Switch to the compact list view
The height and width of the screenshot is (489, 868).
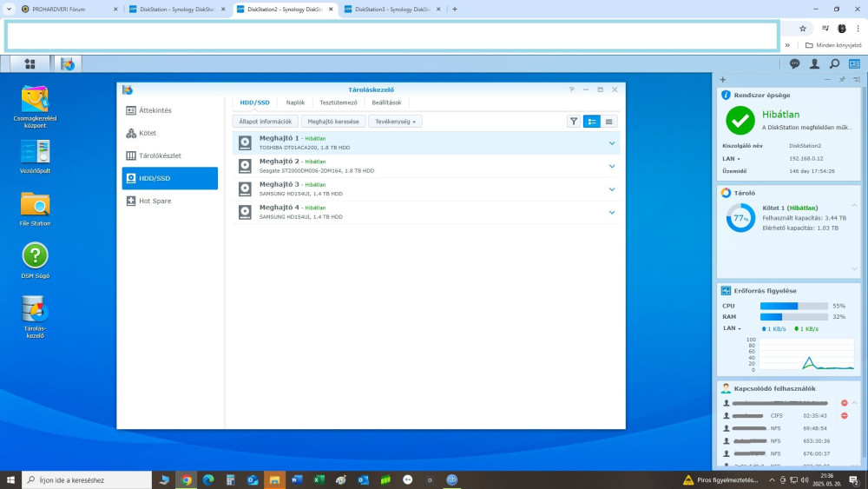coord(609,122)
